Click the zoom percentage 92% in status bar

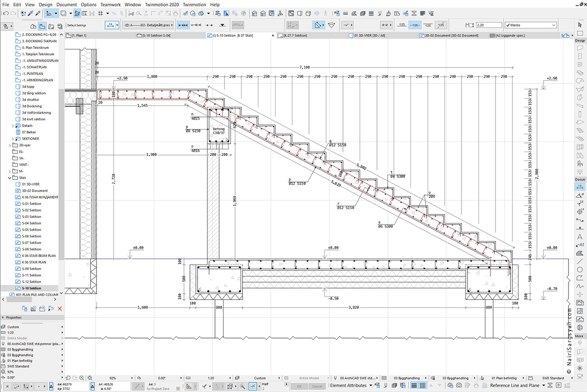point(112,378)
